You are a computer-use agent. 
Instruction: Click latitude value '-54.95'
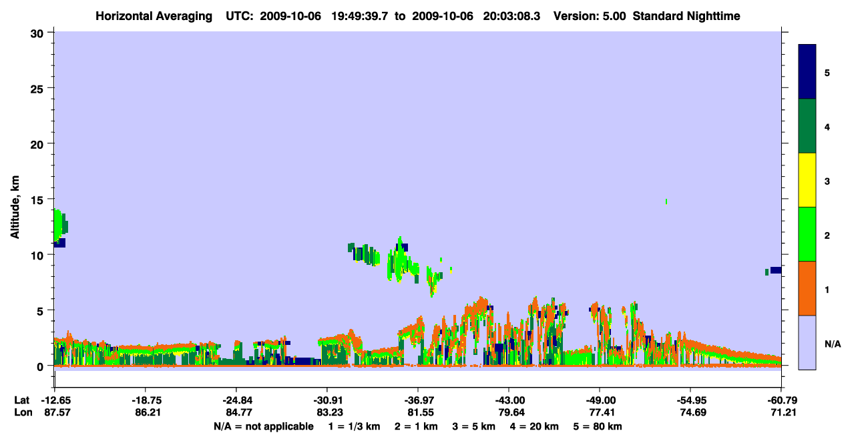[690, 400]
